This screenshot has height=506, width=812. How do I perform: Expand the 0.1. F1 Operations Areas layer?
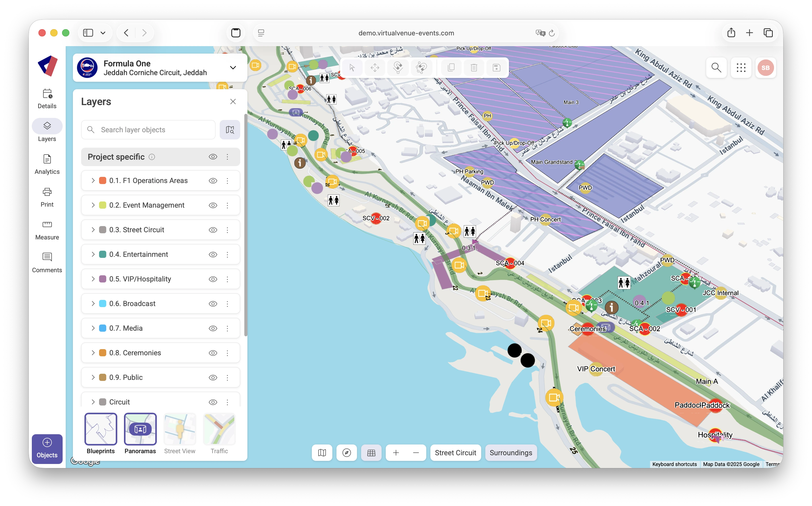(93, 181)
